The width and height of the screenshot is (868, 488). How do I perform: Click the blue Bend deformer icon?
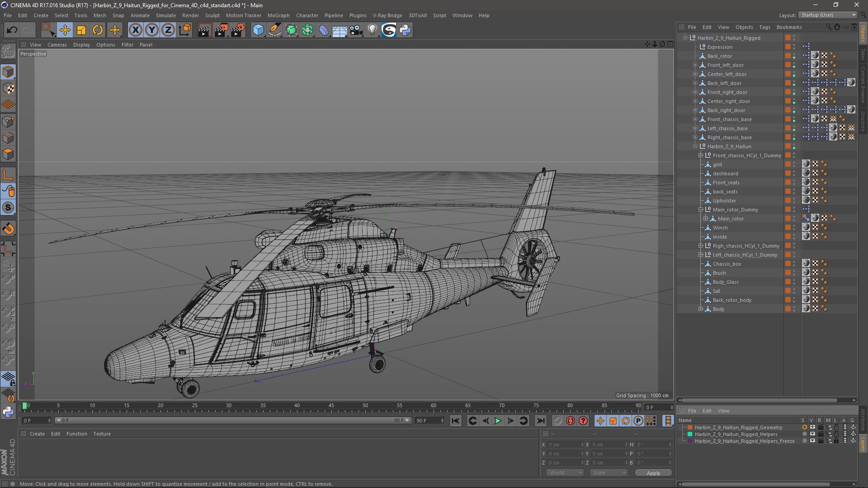pyautogui.click(x=324, y=30)
